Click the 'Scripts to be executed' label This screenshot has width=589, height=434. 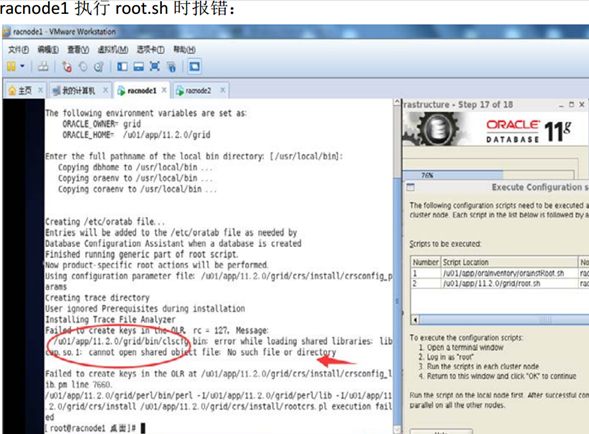coord(445,244)
